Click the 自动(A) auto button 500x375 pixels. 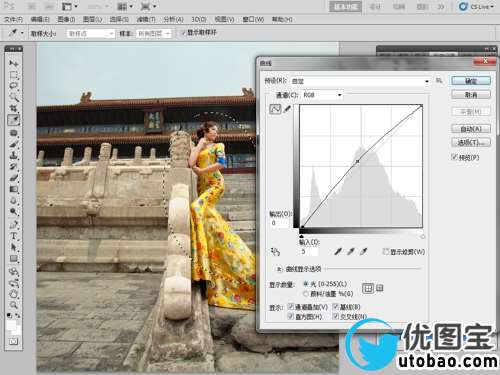point(471,129)
